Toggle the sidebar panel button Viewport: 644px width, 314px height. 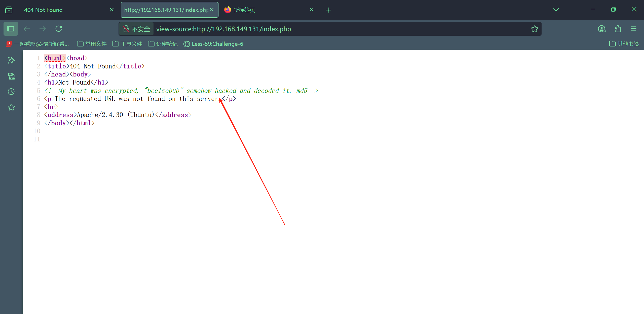pos(11,29)
